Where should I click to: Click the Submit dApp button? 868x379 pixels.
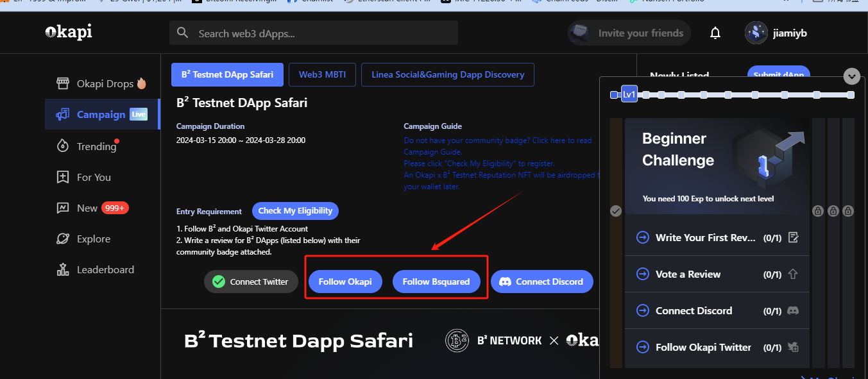pos(778,74)
